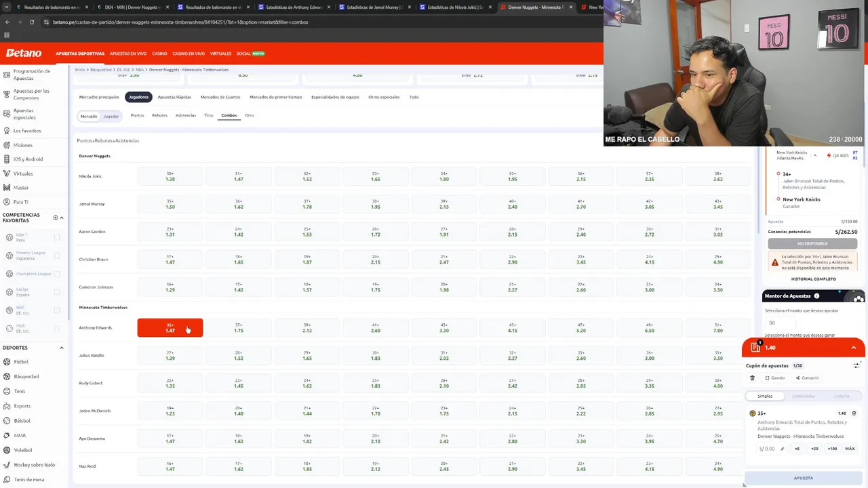Viewport: 868px width, 488px height.
Task: Open Los favoritos in the sidebar
Action: tap(27, 131)
